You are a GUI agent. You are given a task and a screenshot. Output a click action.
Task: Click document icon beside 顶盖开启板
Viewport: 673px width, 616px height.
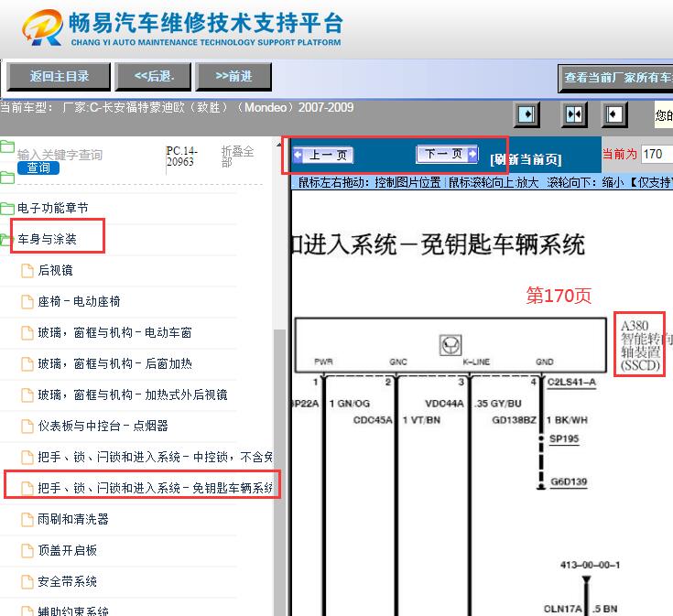coord(27,551)
